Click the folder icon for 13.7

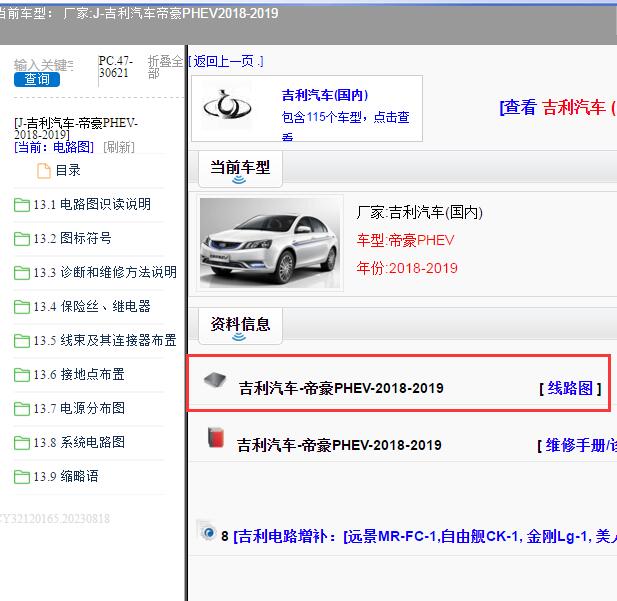(22, 409)
